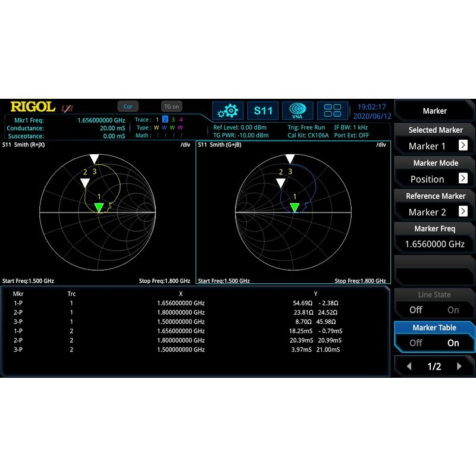Select highlighted trace 2 number
The image size is (476, 476).
(x=165, y=120)
